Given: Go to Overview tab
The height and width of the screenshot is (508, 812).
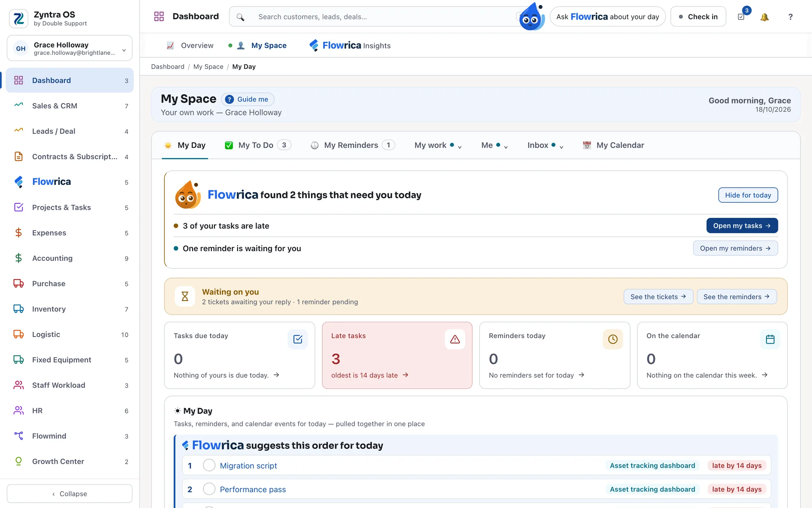Looking at the screenshot, I should point(190,46).
